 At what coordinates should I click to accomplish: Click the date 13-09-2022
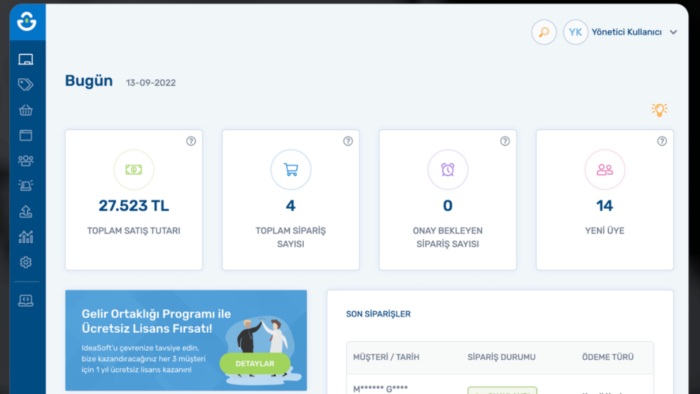click(x=151, y=83)
